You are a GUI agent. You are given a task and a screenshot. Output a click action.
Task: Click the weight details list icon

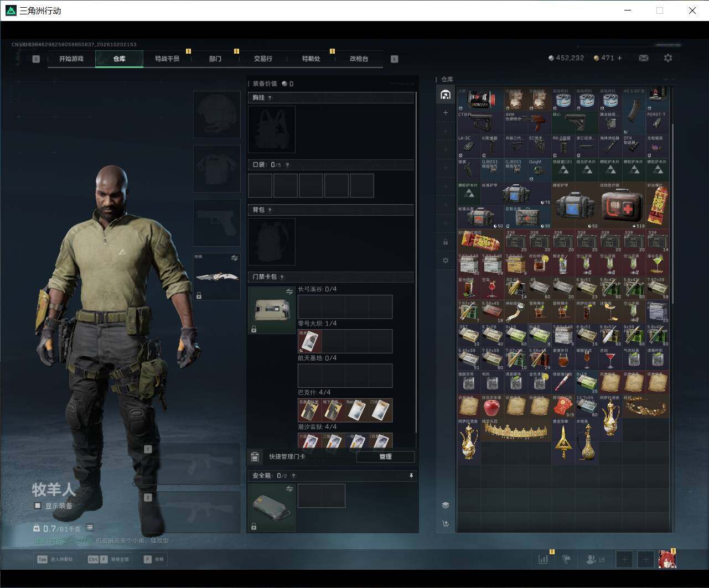(x=90, y=528)
